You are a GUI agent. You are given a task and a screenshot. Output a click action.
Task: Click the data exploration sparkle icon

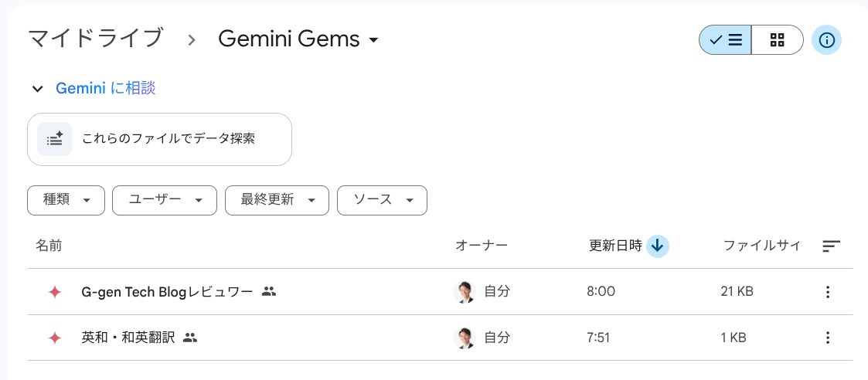coord(55,139)
